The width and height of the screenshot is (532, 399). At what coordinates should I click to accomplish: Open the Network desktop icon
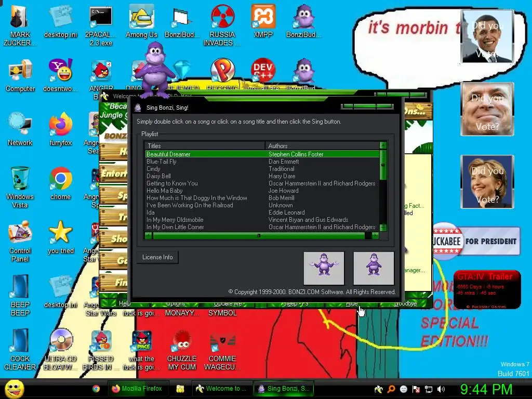point(20,129)
